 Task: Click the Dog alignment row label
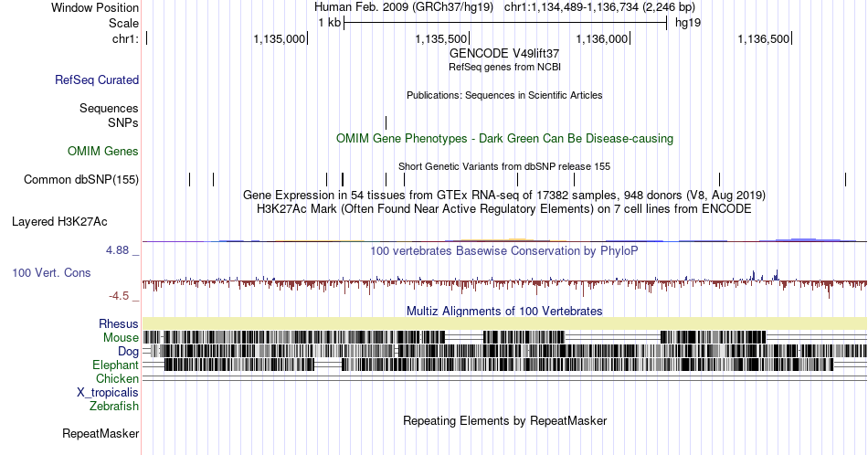(x=128, y=352)
